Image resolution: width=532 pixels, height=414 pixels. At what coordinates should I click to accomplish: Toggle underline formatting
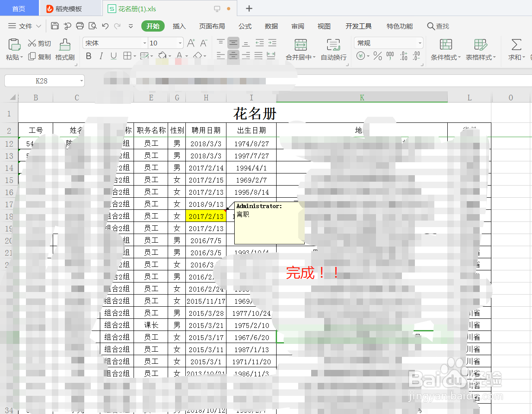point(114,56)
